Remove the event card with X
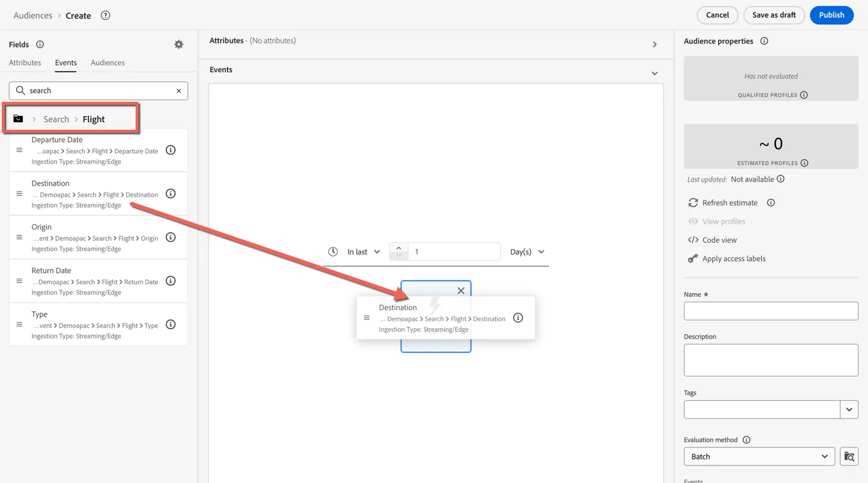This screenshot has height=483, width=868. point(461,290)
